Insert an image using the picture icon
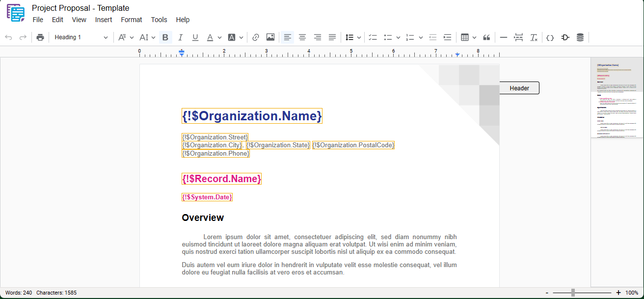This screenshot has height=299, width=644. [x=270, y=37]
